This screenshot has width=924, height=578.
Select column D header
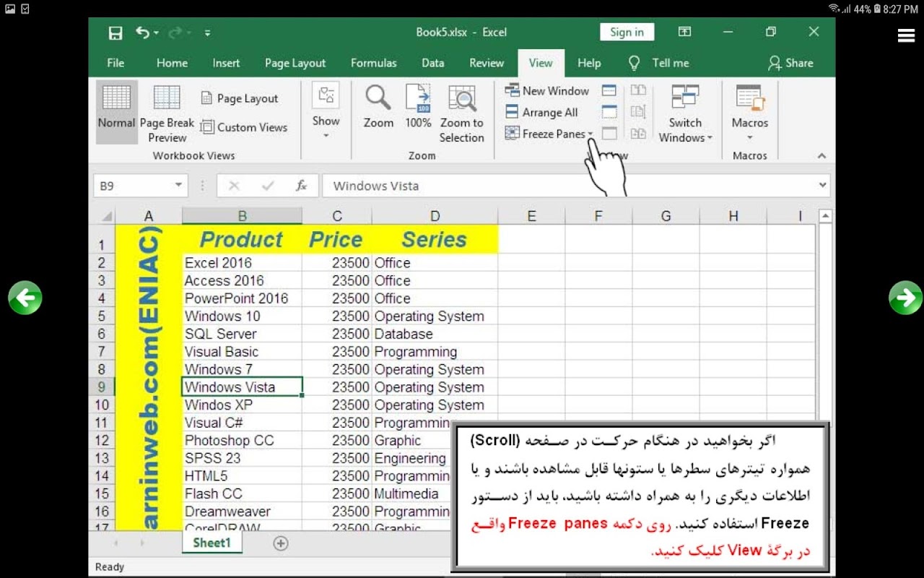[x=435, y=216]
